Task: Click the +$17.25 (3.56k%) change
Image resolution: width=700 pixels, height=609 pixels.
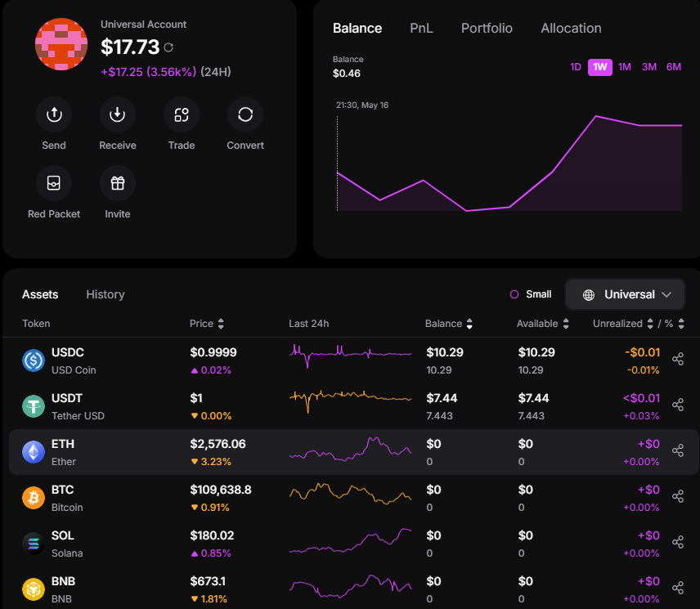Action: tap(149, 72)
